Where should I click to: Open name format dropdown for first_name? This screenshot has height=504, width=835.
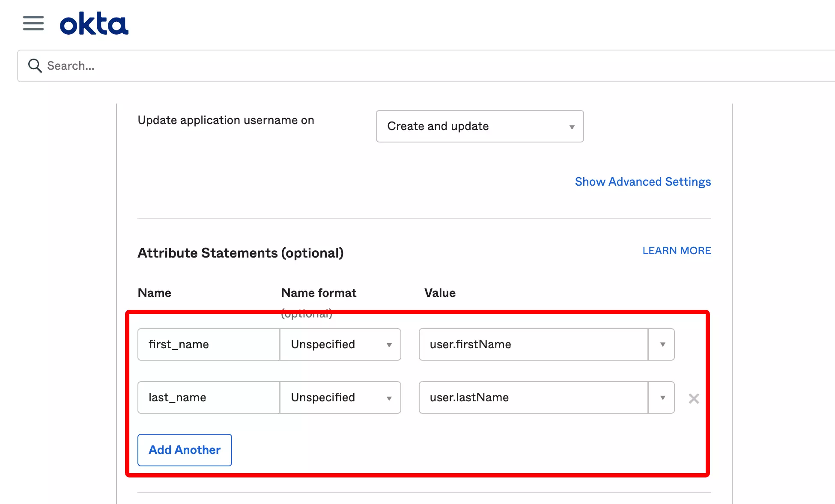tap(340, 344)
